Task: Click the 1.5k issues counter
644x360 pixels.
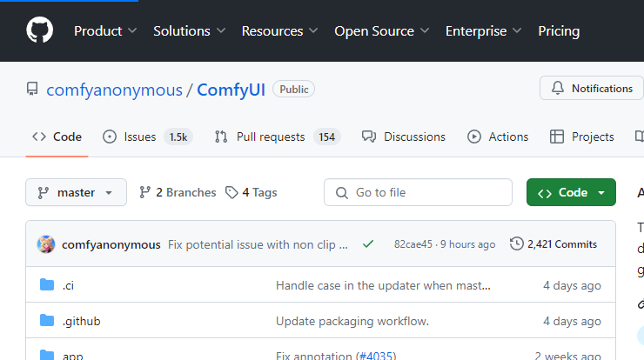Action: [x=178, y=137]
